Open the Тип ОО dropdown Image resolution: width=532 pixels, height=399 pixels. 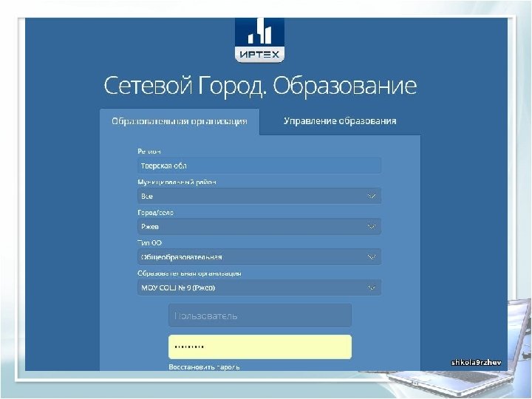click(259, 257)
